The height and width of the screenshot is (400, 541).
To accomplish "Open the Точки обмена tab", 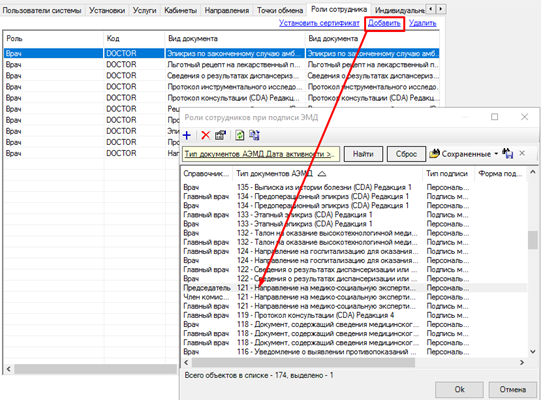I will click(279, 10).
